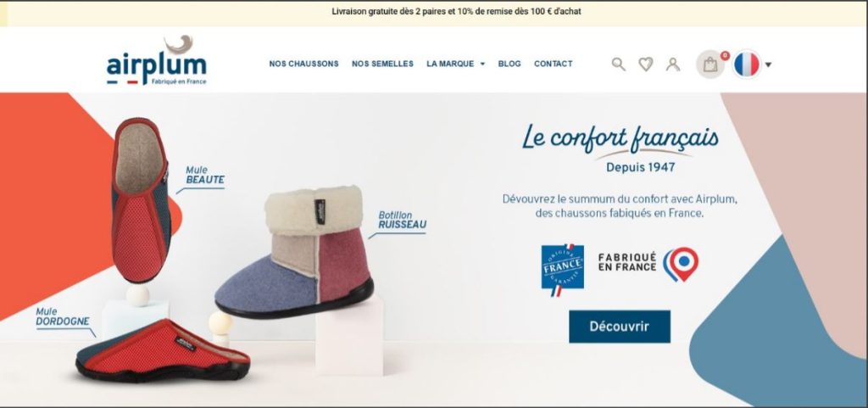Click the Origine France Garantie badge

coord(563,271)
